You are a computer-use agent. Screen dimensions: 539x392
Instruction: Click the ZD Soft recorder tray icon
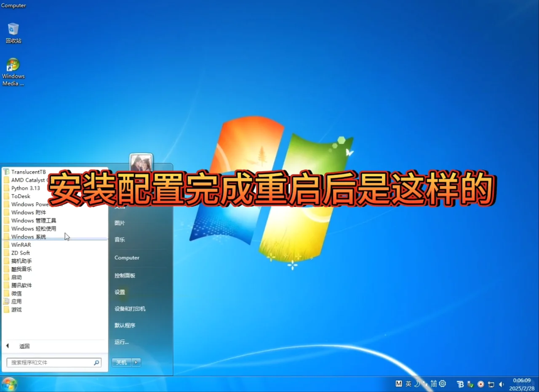pos(480,384)
